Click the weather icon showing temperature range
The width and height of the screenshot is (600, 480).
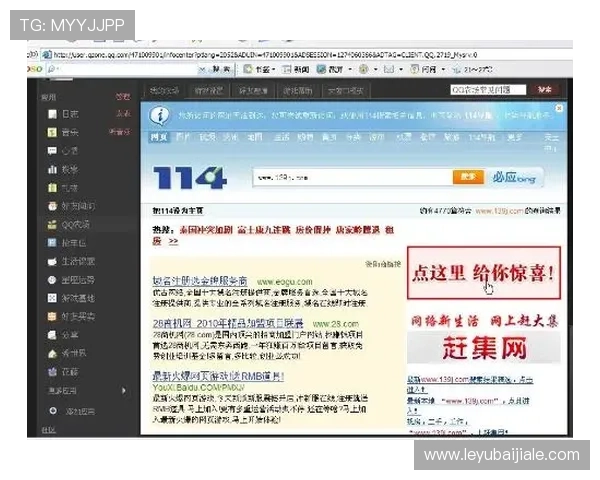click(x=456, y=70)
